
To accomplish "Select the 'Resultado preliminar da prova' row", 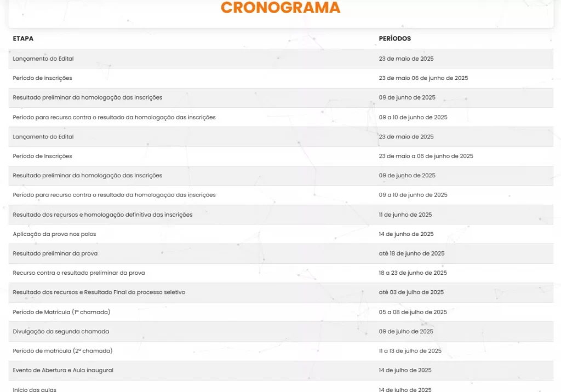I will tap(55, 253).
